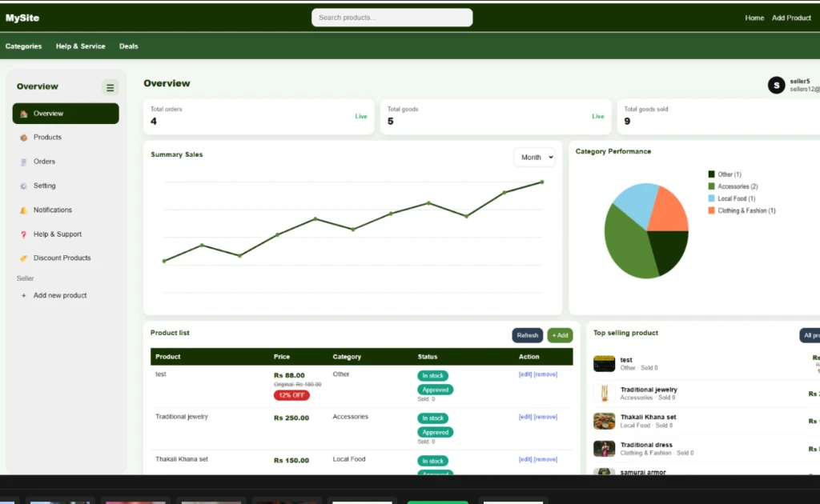820x504 pixels.
Task: Click the Refresh button in Product list
Action: [x=527, y=335]
